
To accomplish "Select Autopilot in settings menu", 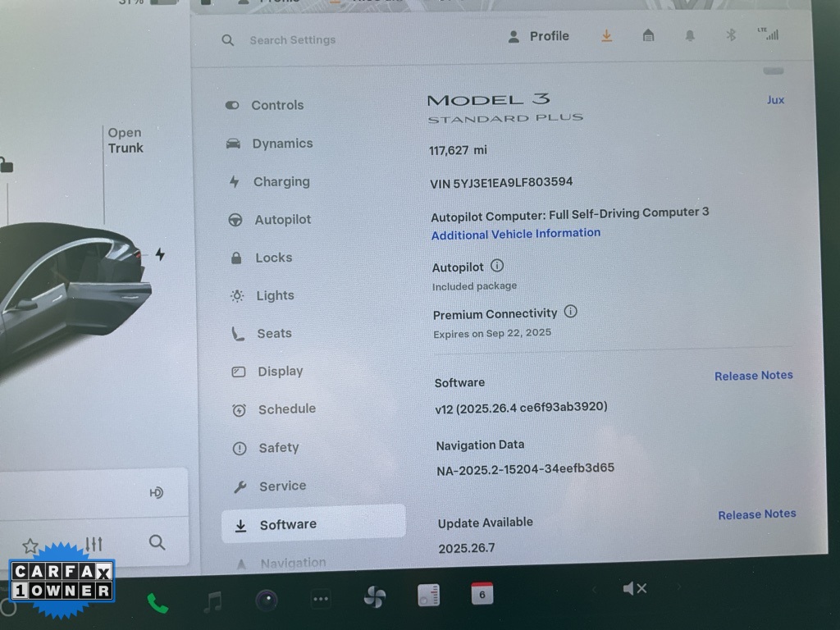I will pyautogui.click(x=282, y=220).
